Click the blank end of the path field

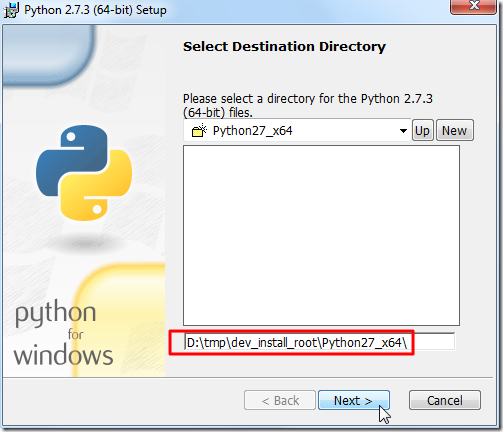click(x=433, y=342)
